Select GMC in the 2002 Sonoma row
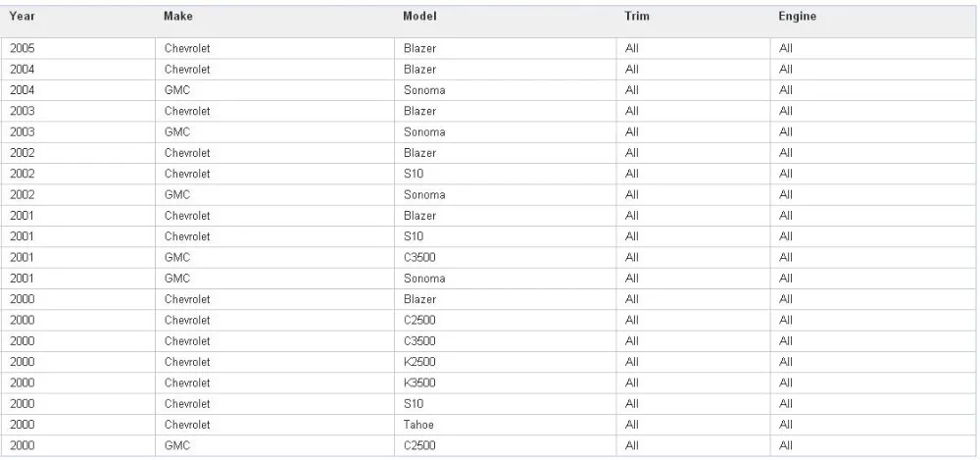 pos(176,194)
